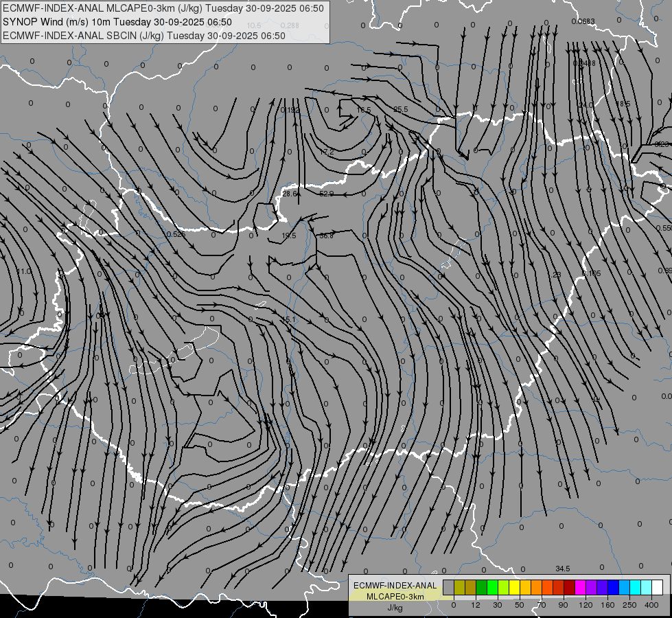672x618 pixels.
Task: Click the legend tick label 160
Action: pyautogui.click(x=607, y=605)
